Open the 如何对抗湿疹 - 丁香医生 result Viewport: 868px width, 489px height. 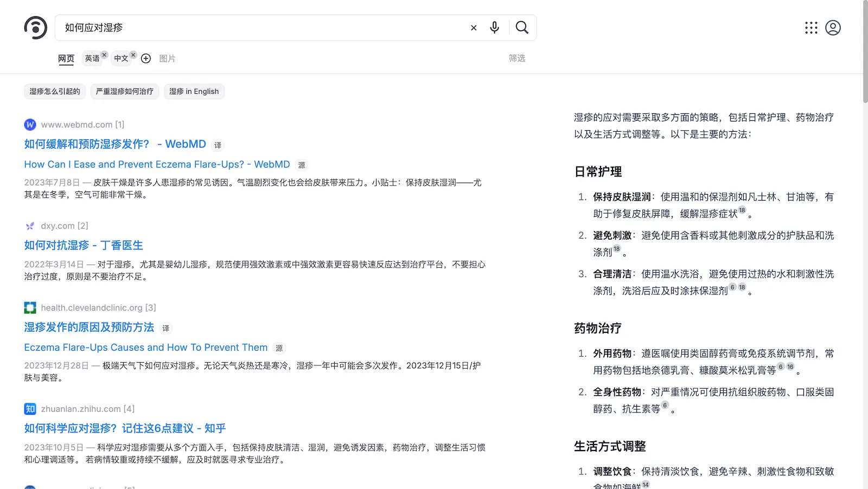coord(84,246)
